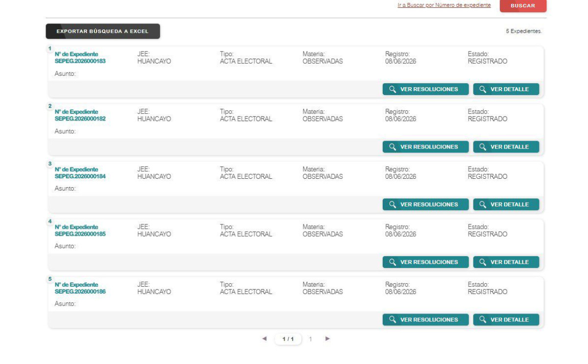588x364 pixels.
Task: Click the 1/1 page indicator
Action: click(288, 339)
